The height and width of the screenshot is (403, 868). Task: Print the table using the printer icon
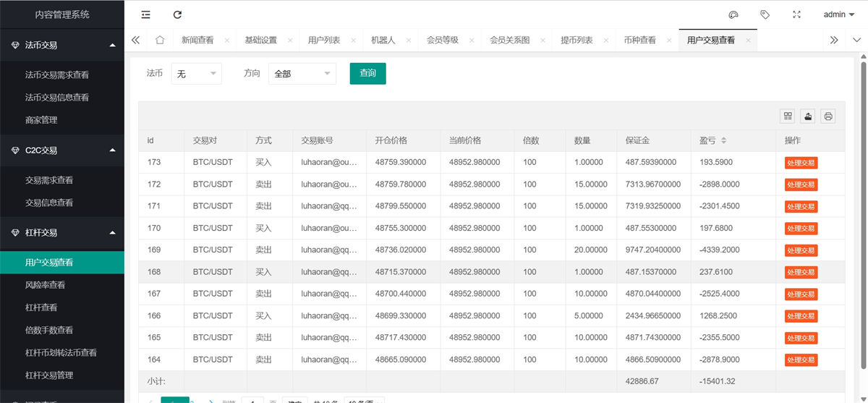click(828, 116)
